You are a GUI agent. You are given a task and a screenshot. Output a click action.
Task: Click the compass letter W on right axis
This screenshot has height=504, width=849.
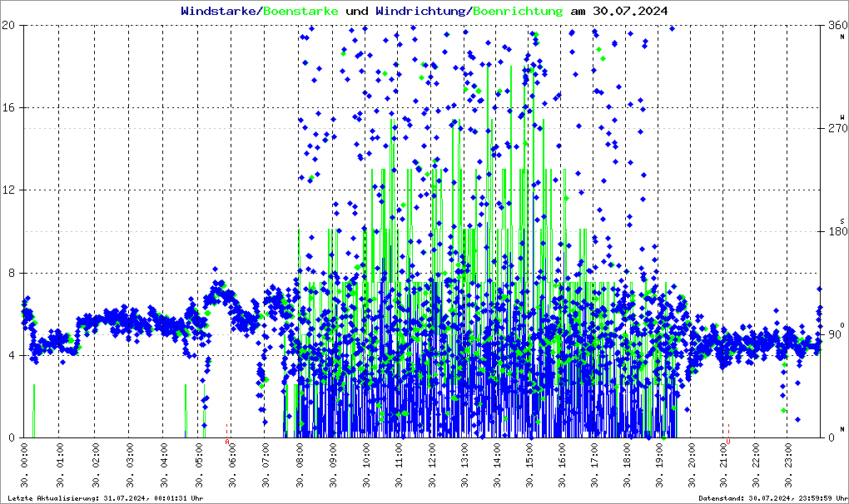(x=842, y=117)
